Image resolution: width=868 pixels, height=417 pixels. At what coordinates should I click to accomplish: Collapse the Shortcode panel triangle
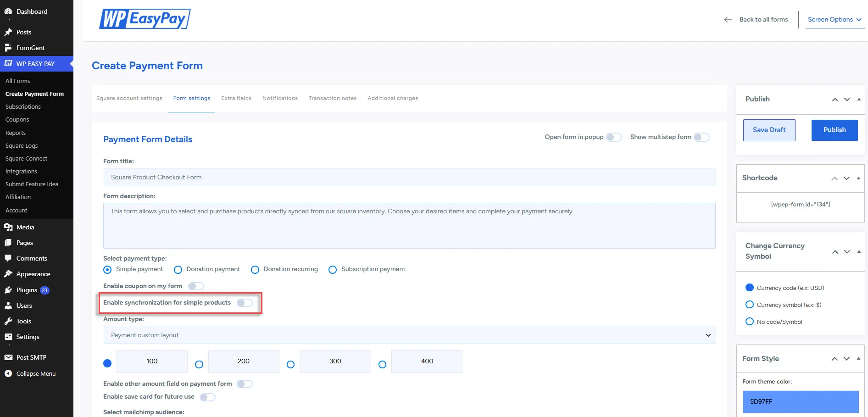click(x=858, y=178)
